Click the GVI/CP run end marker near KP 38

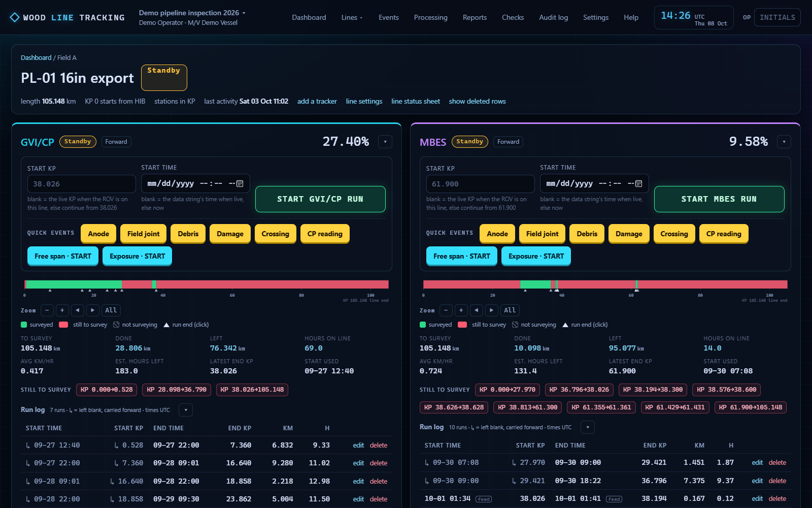[156, 290]
